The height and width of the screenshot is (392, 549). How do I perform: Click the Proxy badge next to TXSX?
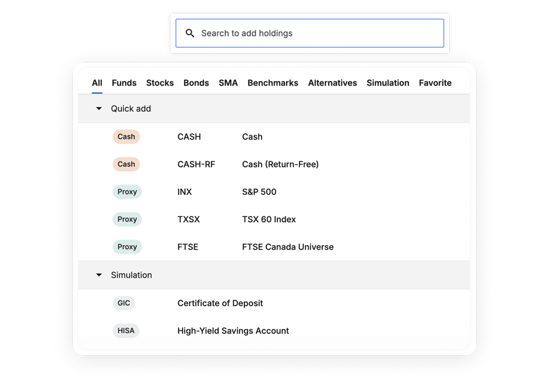[x=127, y=219]
